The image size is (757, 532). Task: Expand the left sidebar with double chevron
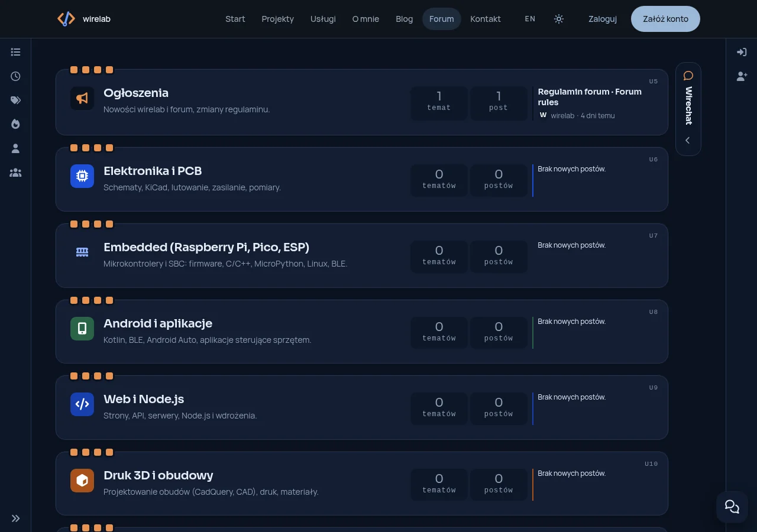16,518
